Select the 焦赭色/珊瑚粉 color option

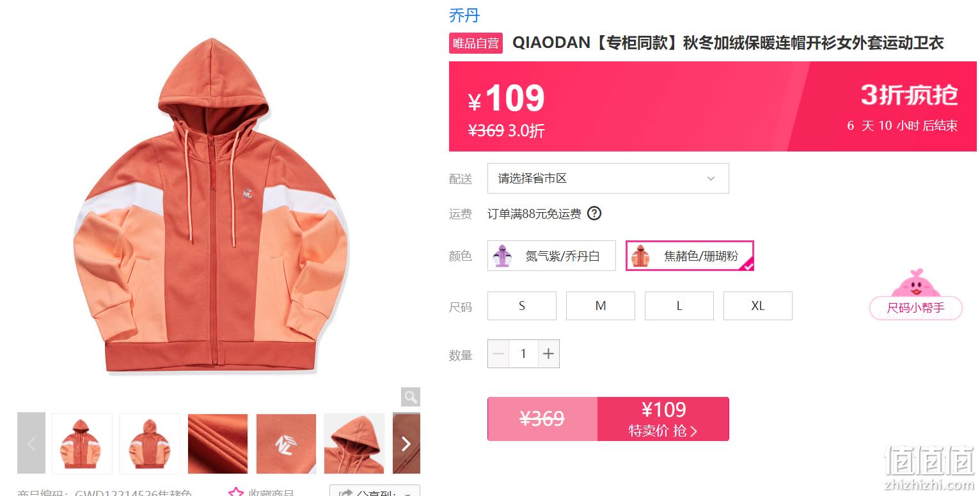690,256
